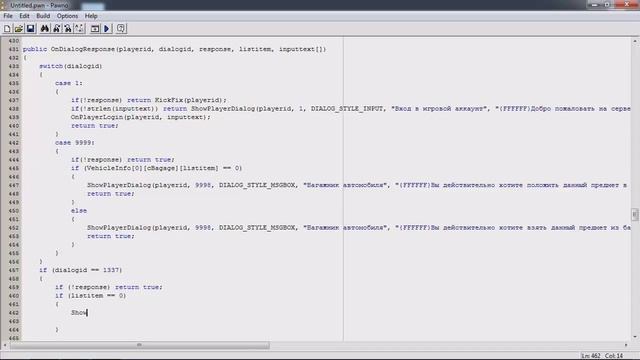Screen dimensions: 640x360
Task: Click the vertical scrollbar up arrow
Action: pos(635,41)
